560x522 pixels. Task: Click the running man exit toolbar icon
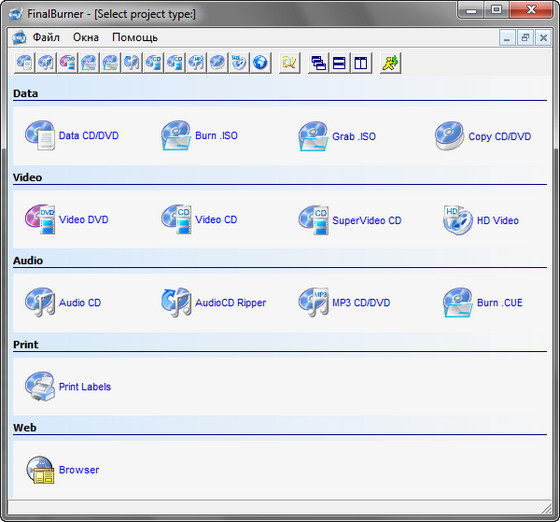[390, 63]
